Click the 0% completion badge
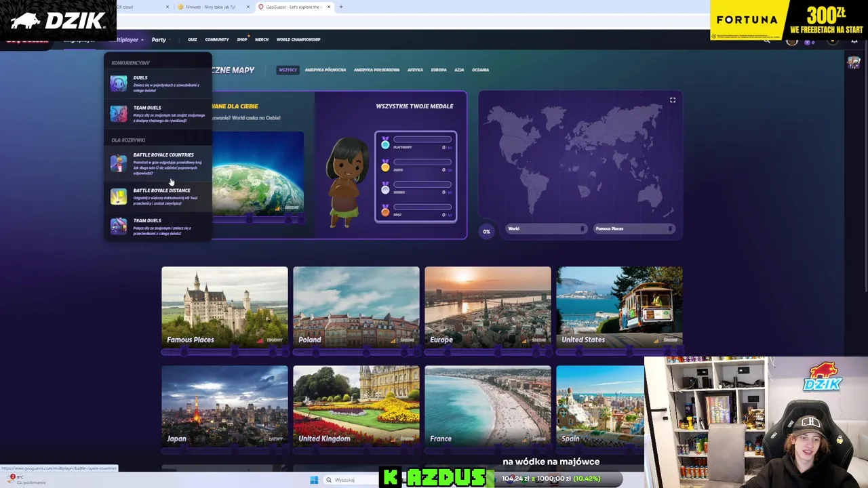This screenshot has height=488, width=868. pos(486,231)
